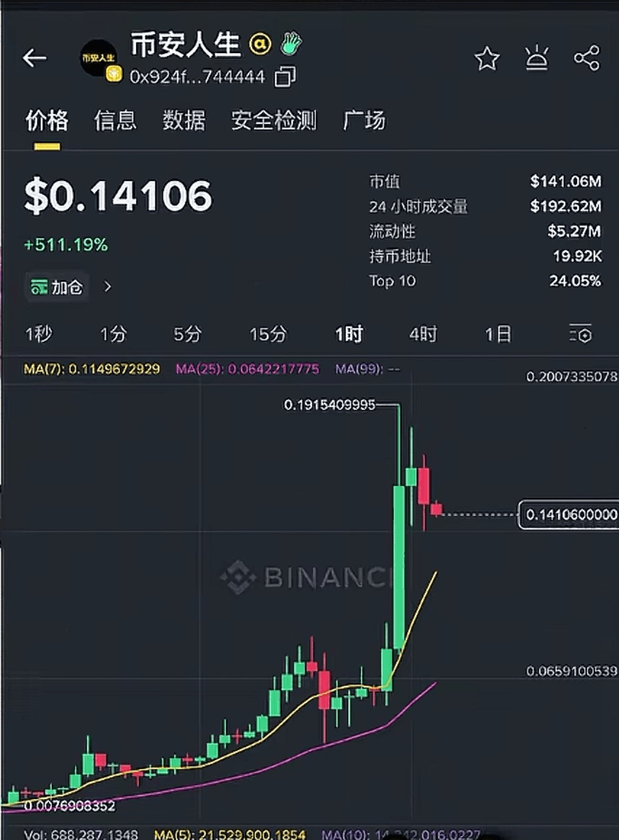Copy the contract address 0x924f...744444
Screen dimensions: 619x840
click(x=285, y=76)
